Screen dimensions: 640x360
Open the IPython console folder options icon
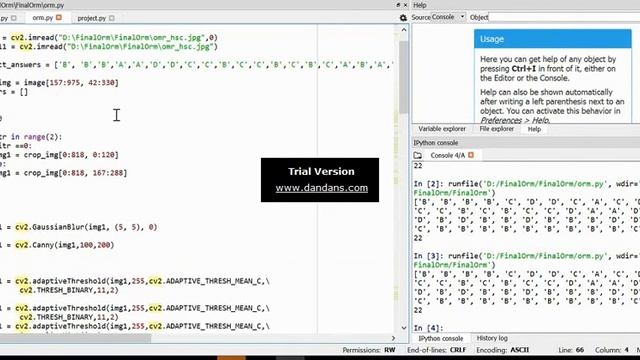pos(418,155)
